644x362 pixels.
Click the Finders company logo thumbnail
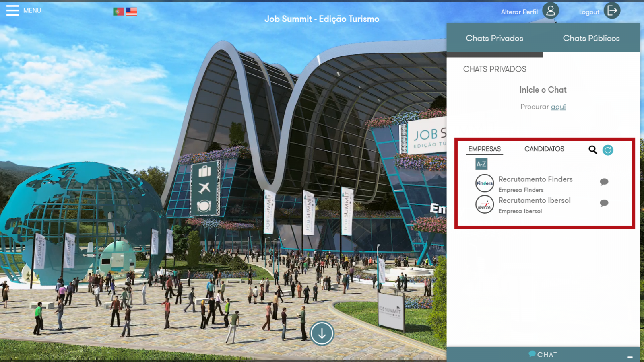485,183
